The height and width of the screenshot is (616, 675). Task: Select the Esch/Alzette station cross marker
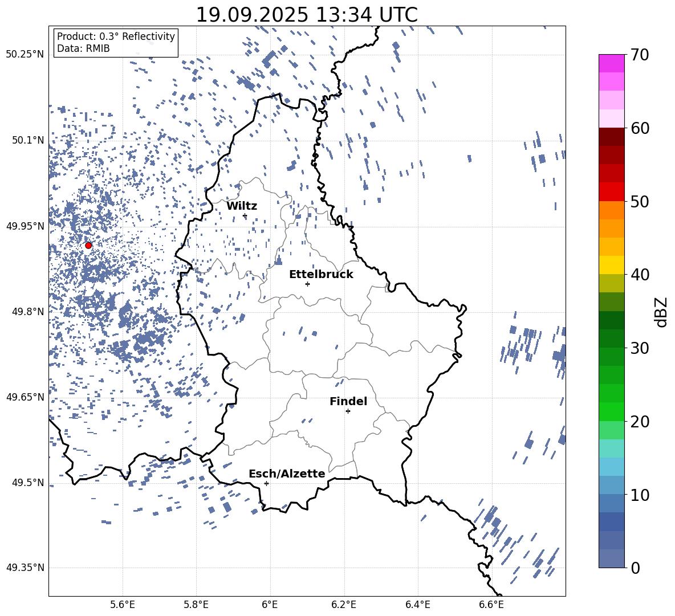(x=266, y=483)
